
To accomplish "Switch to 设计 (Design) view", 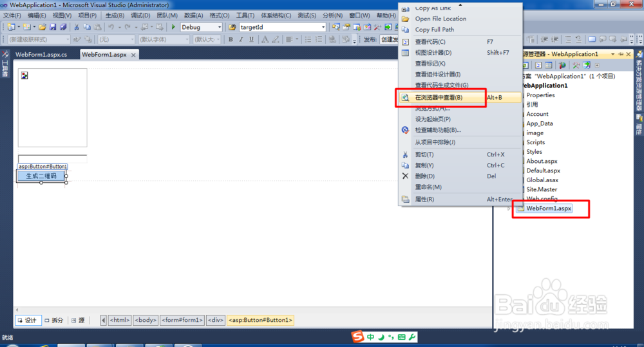I will 28,321.
